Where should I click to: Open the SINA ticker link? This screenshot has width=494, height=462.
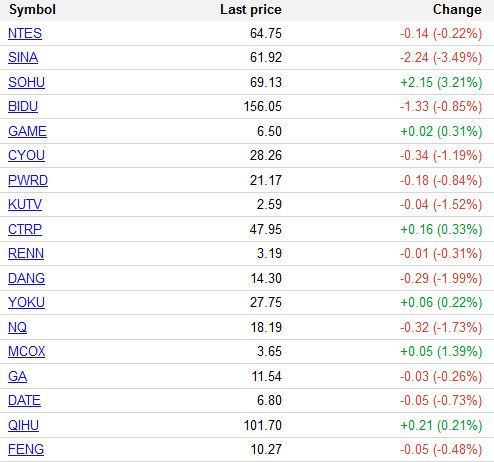pos(23,57)
